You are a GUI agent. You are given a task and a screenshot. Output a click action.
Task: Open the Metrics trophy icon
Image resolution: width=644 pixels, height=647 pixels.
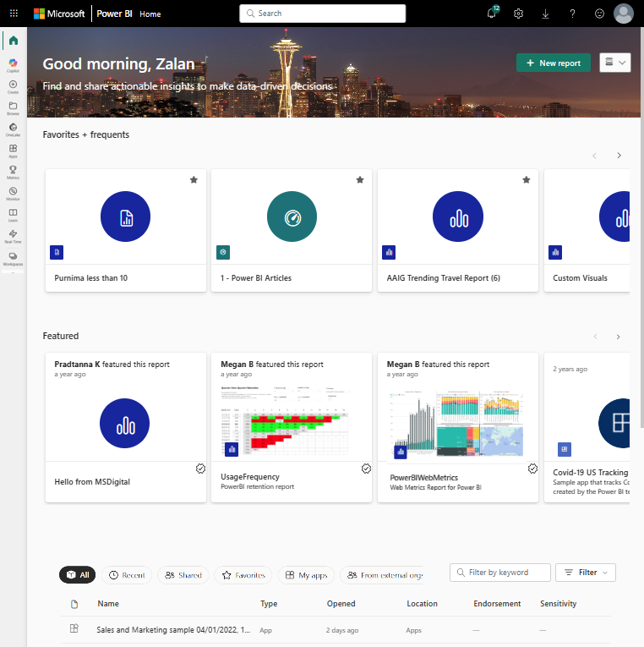coord(13,171)
